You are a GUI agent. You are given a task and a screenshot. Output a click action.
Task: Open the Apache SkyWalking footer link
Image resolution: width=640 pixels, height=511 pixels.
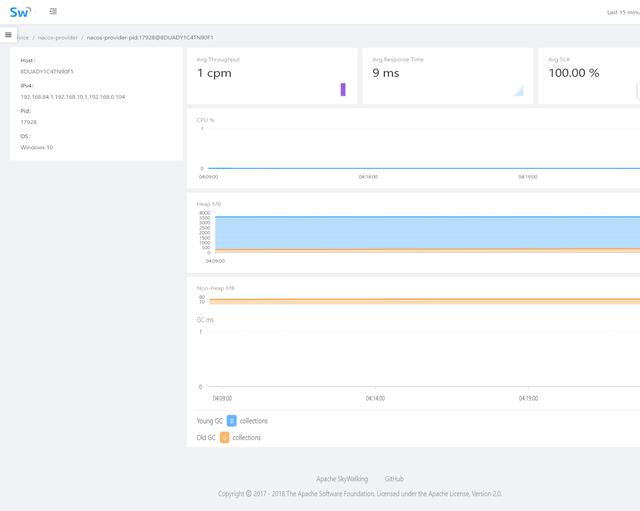pos(342,479)
